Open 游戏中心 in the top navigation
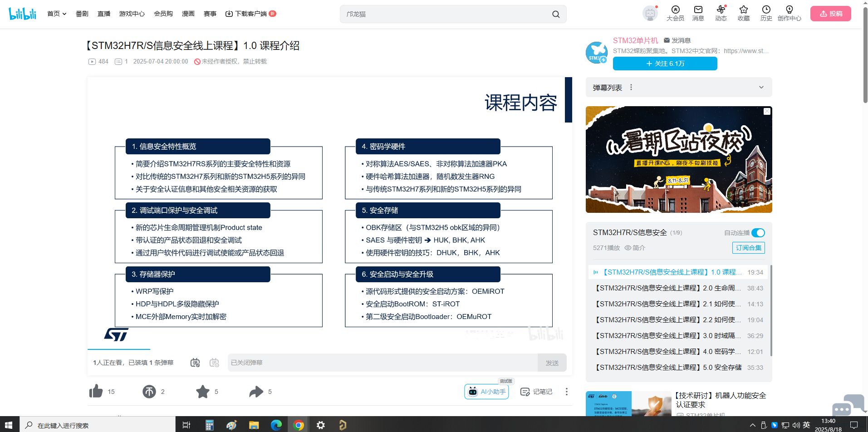This screenshot has height=432, width=868. point(132,14)
